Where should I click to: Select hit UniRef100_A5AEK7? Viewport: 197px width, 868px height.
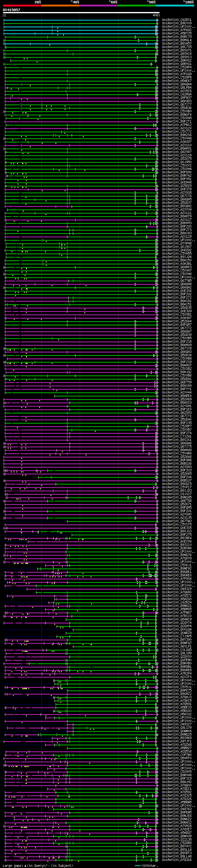tap(176, 81)
